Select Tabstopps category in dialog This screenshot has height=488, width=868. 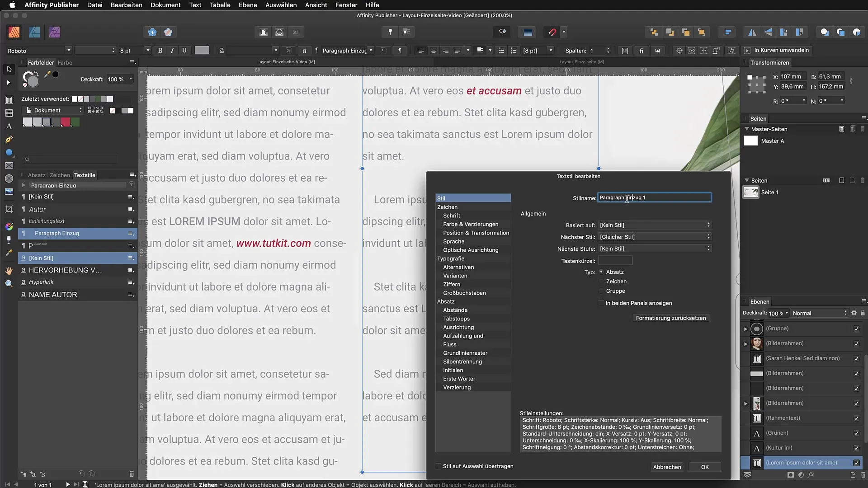point(457,319)
